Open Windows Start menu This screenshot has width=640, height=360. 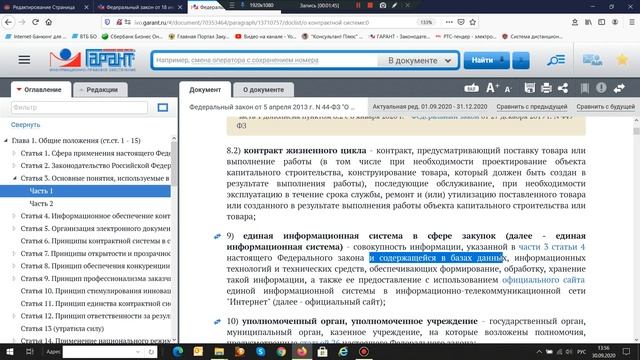coord(9,352)
